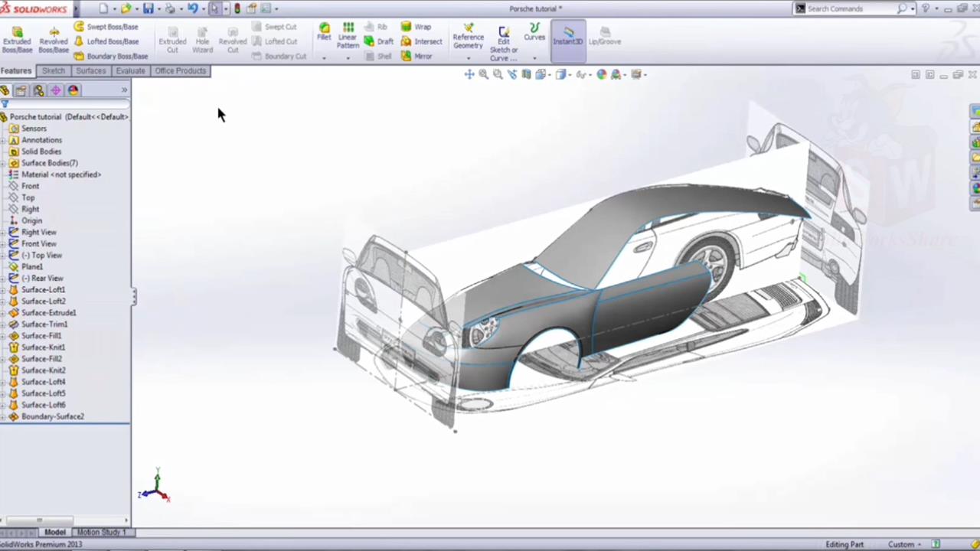Viewport: 980px width, 551px height.
Task: Click the Print icon
Action: [170, 8]
